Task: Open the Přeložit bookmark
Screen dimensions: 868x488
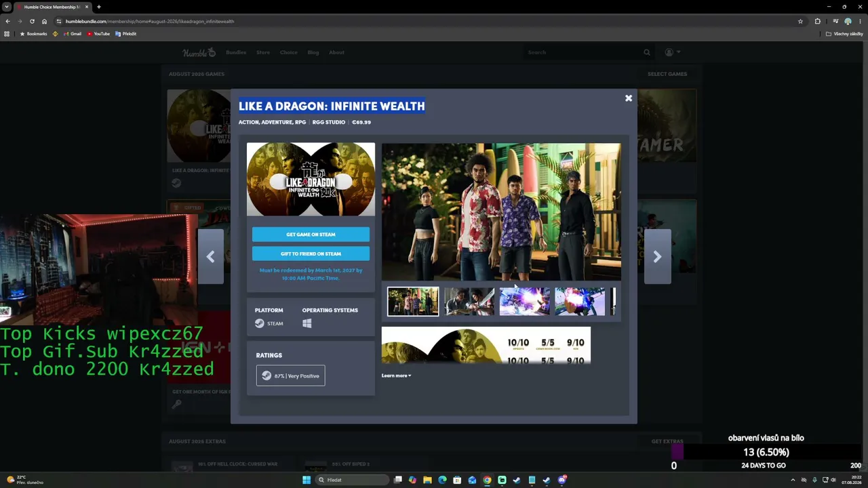Action: pos(126,34)
